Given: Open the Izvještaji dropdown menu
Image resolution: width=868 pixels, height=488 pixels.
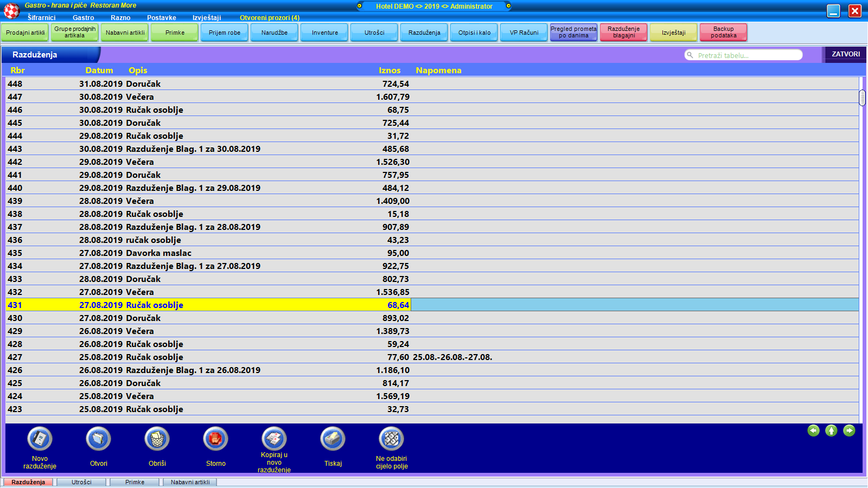Looking at the screenshot, I should (207, 17).
